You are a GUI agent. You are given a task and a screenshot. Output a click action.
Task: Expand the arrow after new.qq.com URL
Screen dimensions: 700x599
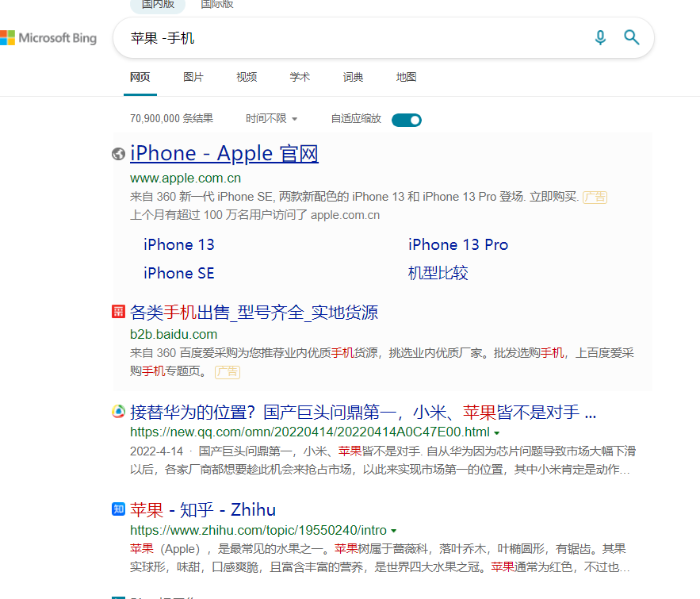[497, 433]
